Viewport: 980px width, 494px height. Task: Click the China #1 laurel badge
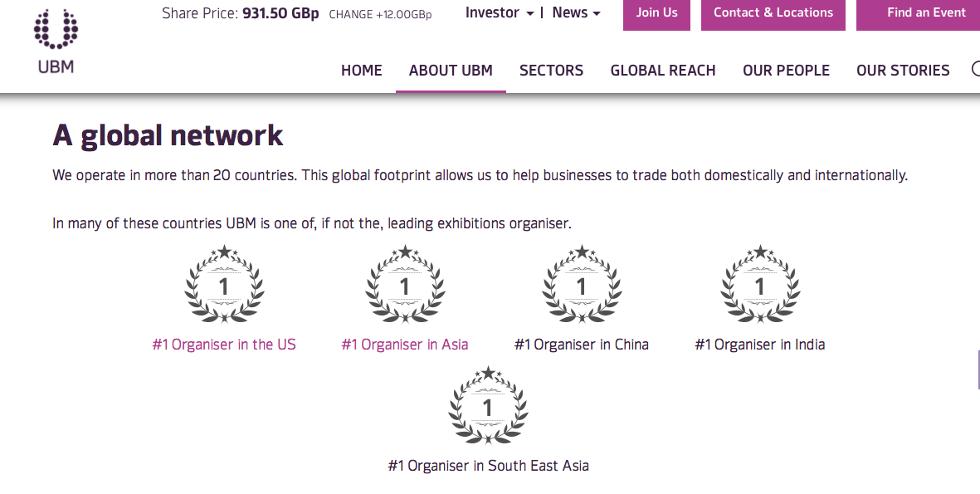click(582, 285)
